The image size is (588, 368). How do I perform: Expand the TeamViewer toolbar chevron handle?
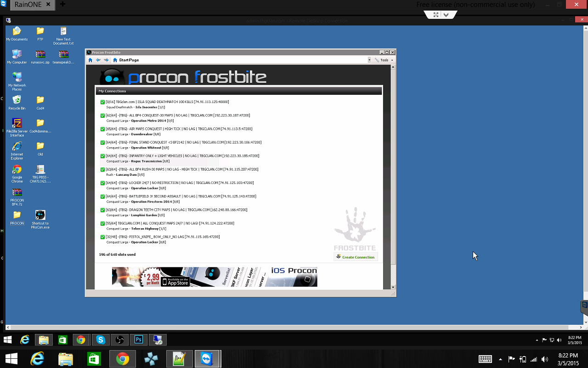(x=446, y=15)
